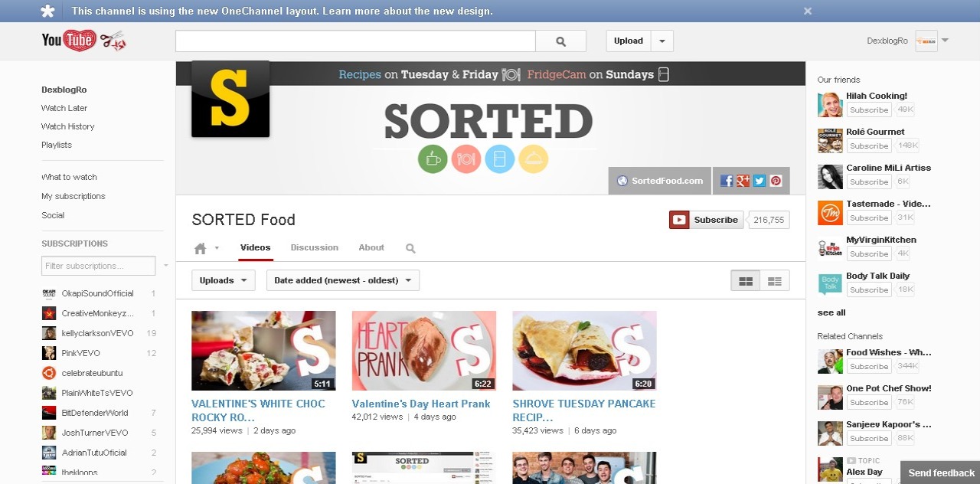Click Hilah Cooking channel avatar
Screen dimensions: 980x484
[x=830, y=105]
